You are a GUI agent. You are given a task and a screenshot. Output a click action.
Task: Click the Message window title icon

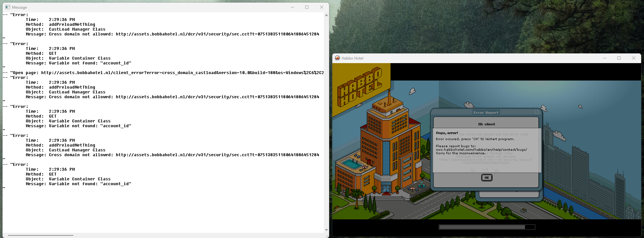click(8, 7)
